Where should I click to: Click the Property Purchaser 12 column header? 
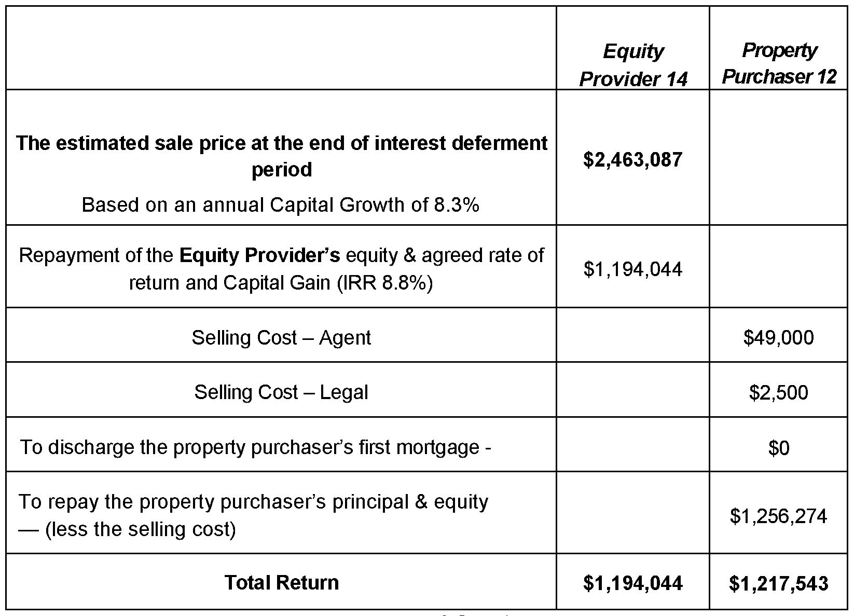pos(779,63)
